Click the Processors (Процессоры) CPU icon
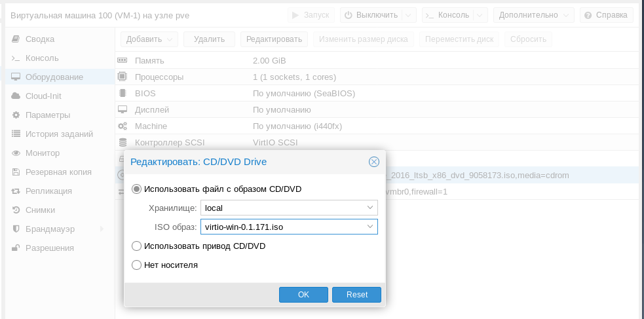The image size is (644, 319). (x=123, y=77)
